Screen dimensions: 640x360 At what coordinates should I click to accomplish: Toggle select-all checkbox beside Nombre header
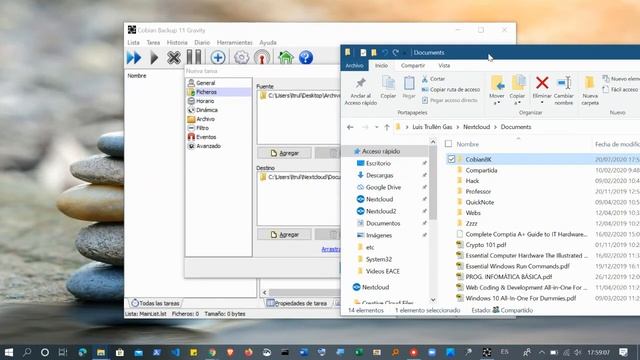point(449,144)
